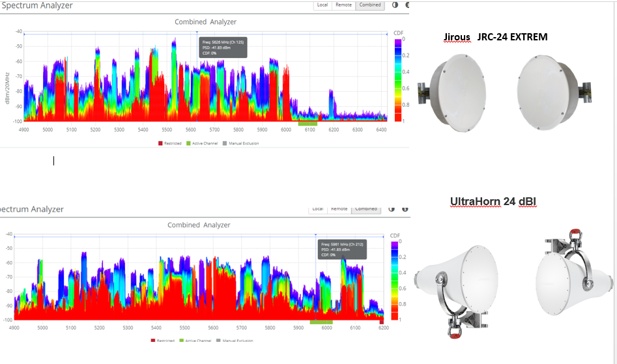Click the CDF color scale beside bottom chart
This screenshot has height=364, width=617.
click(x=394, y=281)
